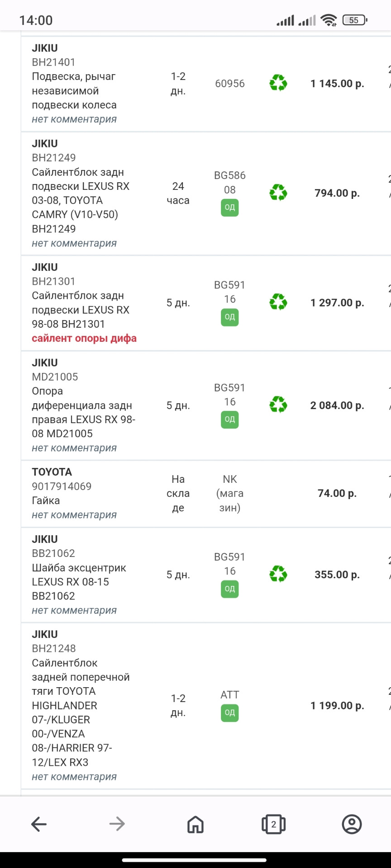Viewport: 391px width, 868px height.
Task: Tap the browser forward arrow
Action: (117, 824)
